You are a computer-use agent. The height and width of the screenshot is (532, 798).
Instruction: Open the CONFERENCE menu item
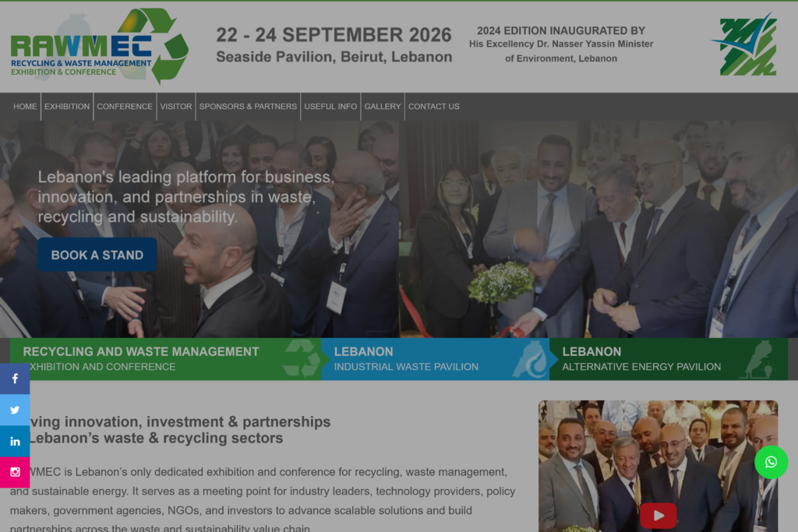pos(125,106)
